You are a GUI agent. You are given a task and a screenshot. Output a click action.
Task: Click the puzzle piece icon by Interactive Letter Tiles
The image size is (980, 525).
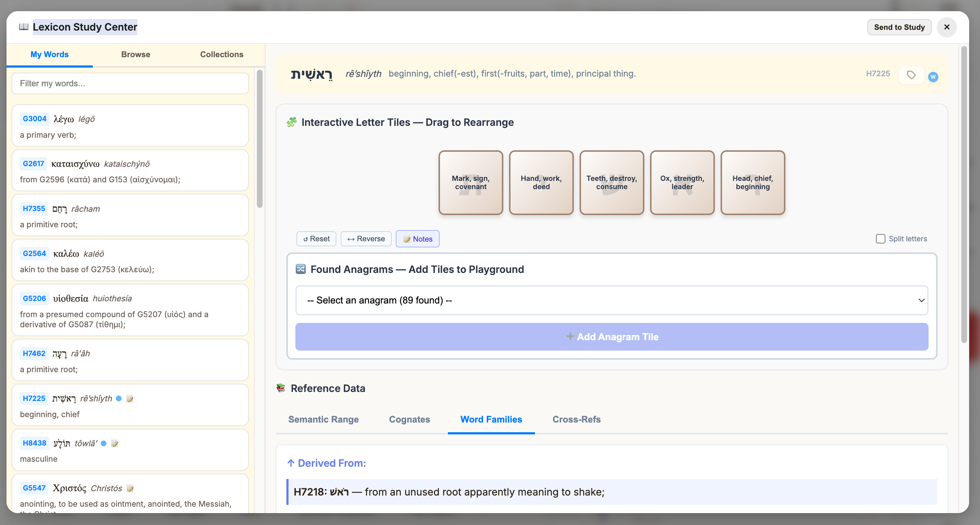pos(291,122)
